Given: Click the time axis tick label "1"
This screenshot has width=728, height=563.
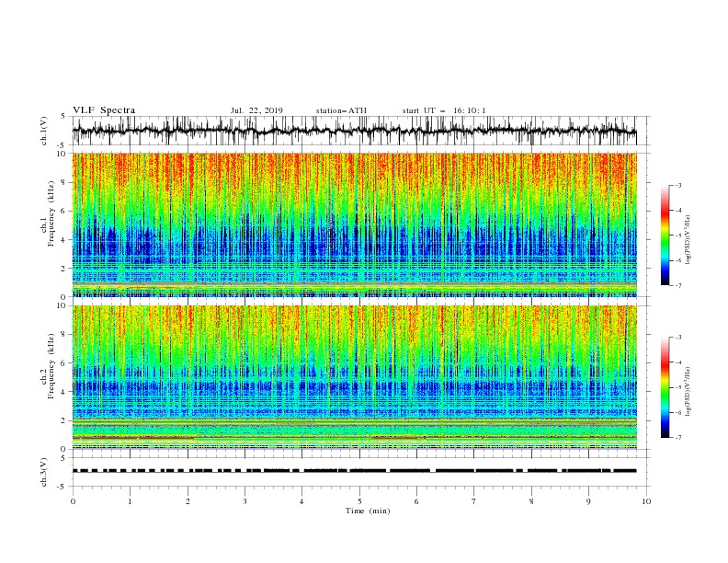Looking at the screenshot, I should point(130,501).
